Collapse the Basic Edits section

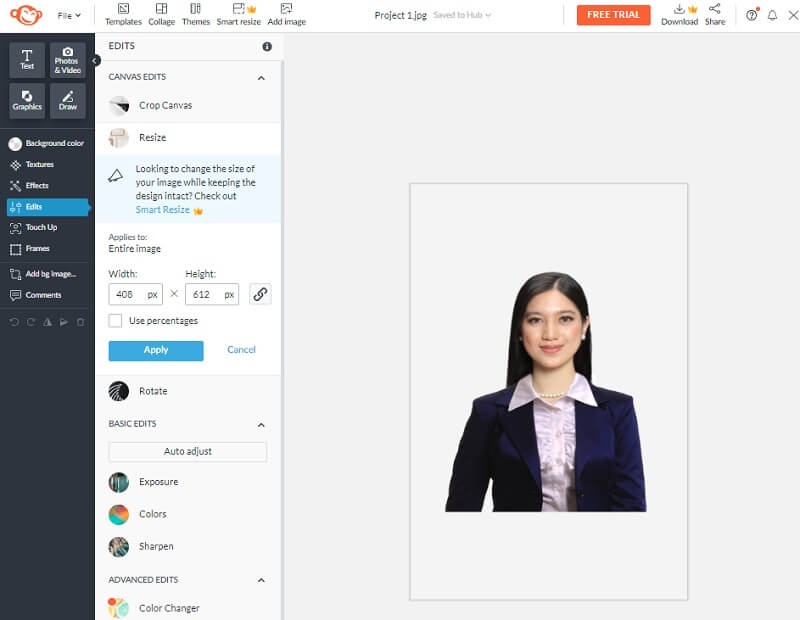coord(261,424)
